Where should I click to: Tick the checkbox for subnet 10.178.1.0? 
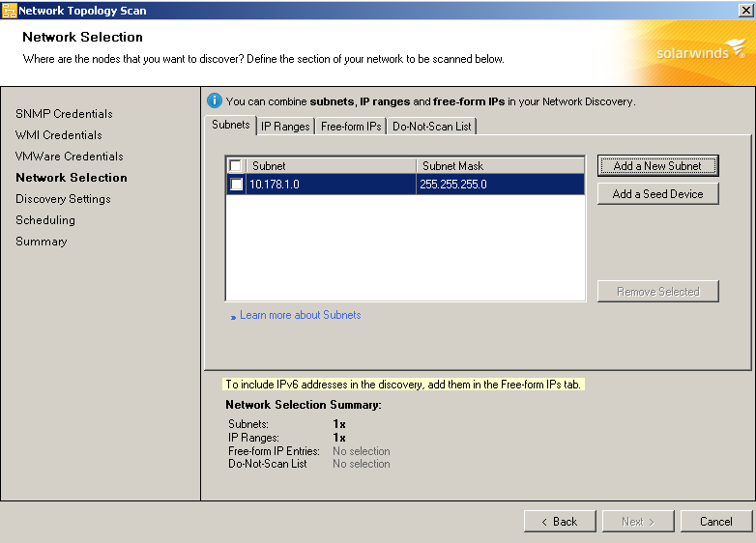click(236, 185)
